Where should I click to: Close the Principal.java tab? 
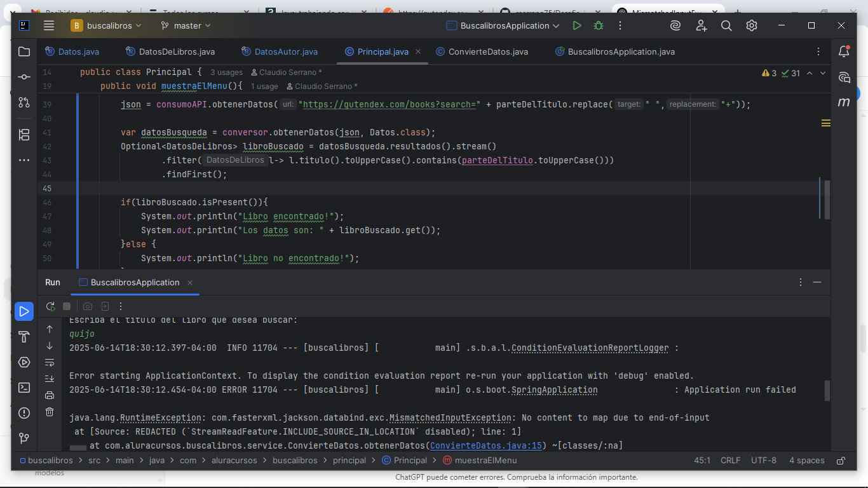(417, 51)
